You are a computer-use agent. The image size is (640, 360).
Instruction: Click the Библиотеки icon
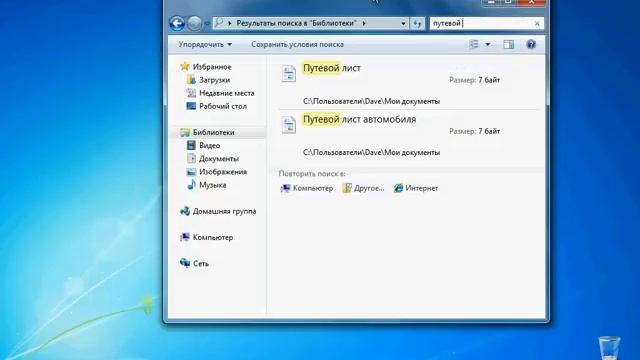point(185,132)
